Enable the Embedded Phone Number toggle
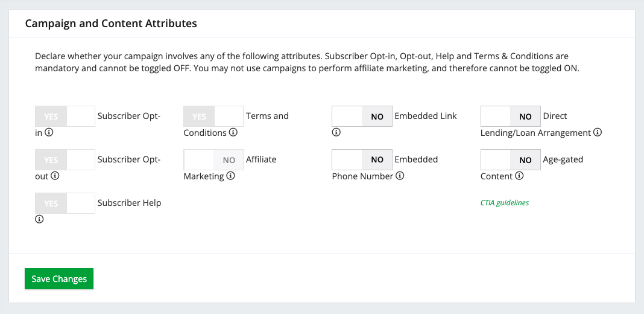 362,159
